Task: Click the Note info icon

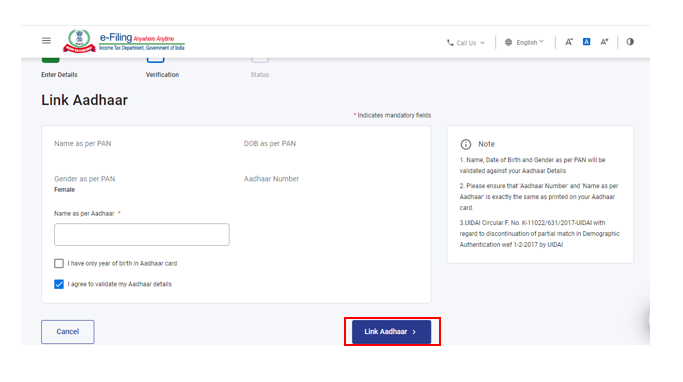Action: [x=466, y=144]
